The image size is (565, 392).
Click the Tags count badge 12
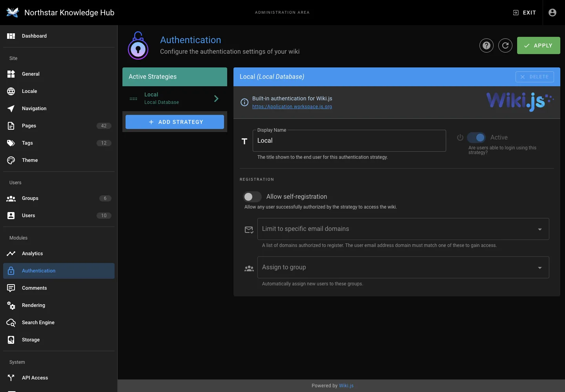104,143
